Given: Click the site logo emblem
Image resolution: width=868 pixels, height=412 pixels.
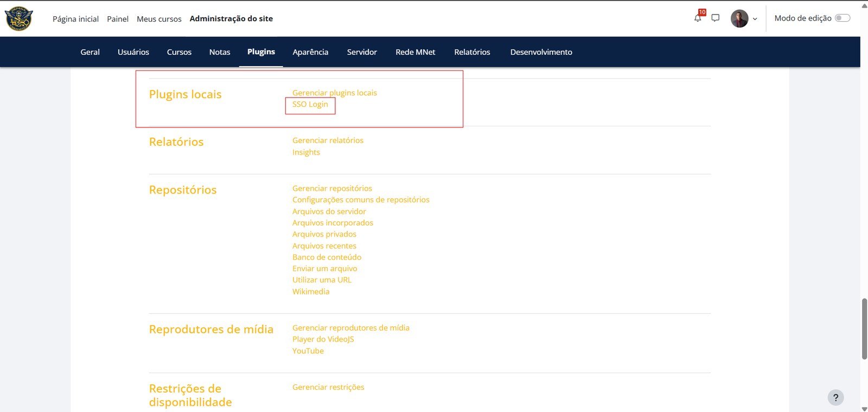Looking at the screenshot, I should 19,18.
